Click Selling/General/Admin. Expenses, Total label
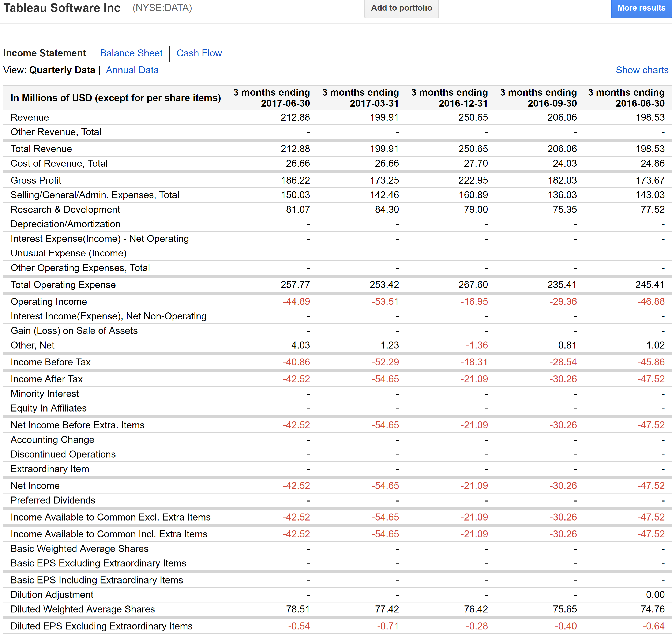Viewport: 672px width, 634px height. [x=95, y=195]
